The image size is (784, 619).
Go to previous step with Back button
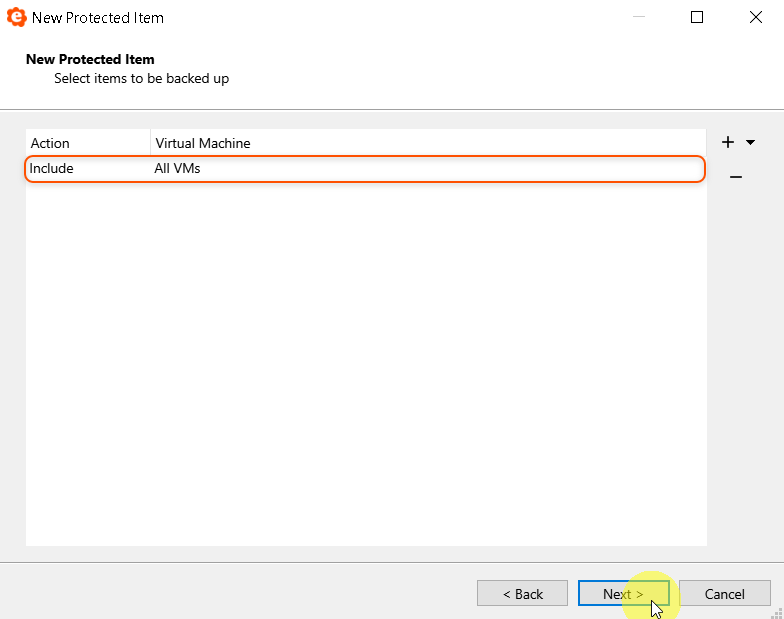click(522, 594)
